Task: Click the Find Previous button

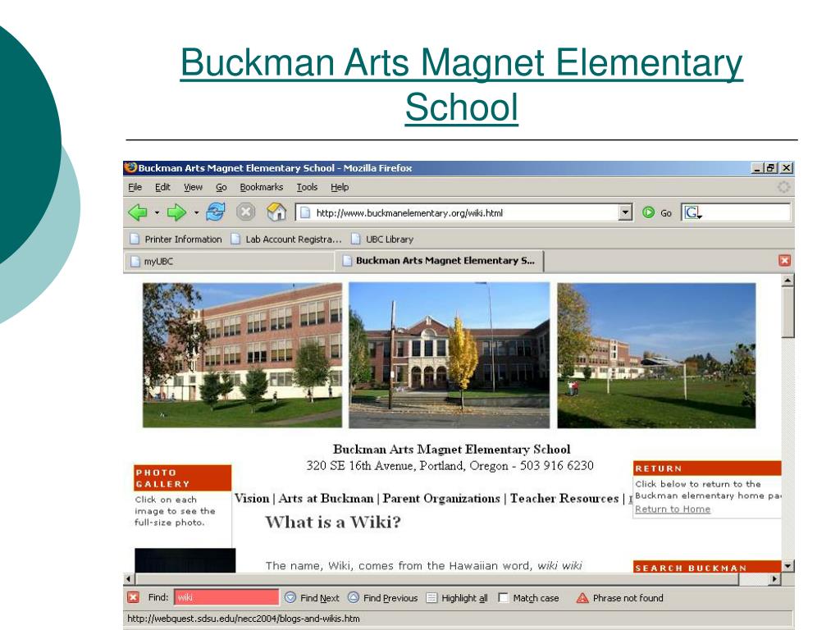Action: coord(383,598)
